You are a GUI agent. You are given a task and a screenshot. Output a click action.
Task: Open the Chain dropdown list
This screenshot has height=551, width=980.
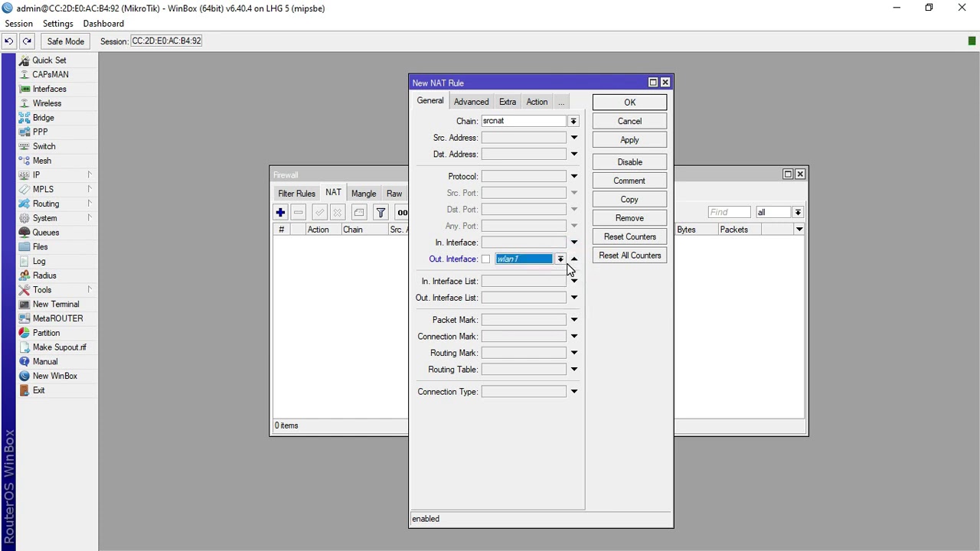[573, 121]
